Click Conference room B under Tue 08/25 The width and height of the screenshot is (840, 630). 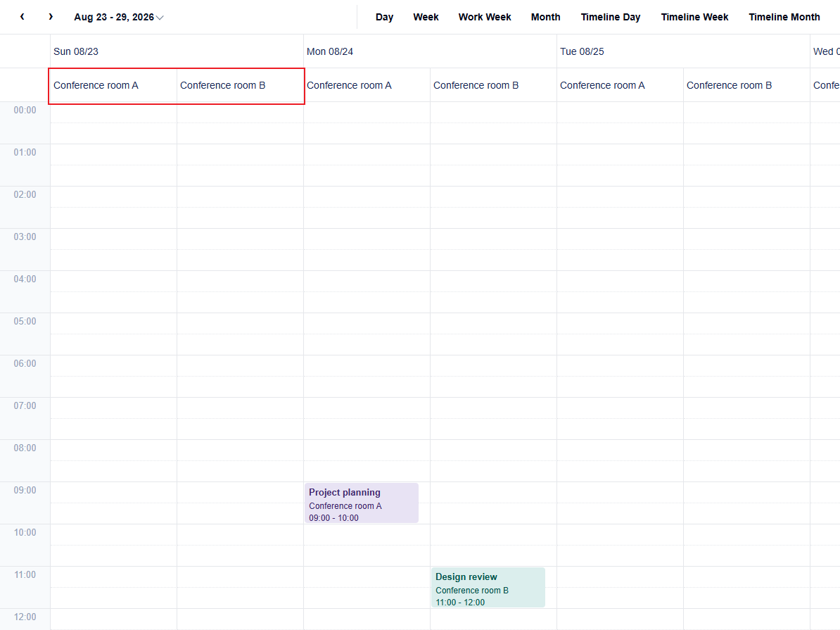[747, 85]
